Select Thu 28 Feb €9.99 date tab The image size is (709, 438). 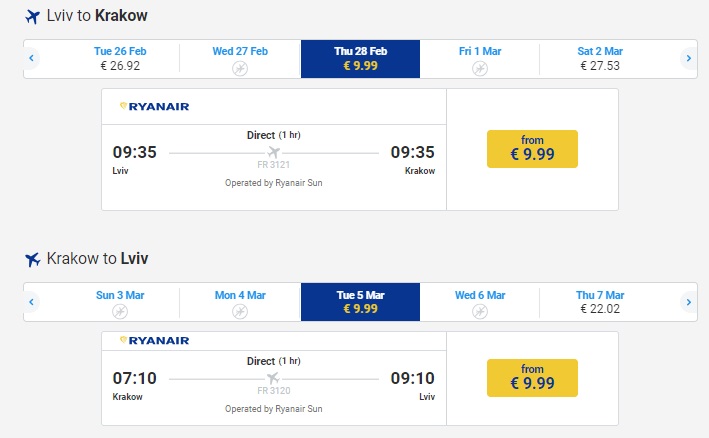(x=360, y=59)
